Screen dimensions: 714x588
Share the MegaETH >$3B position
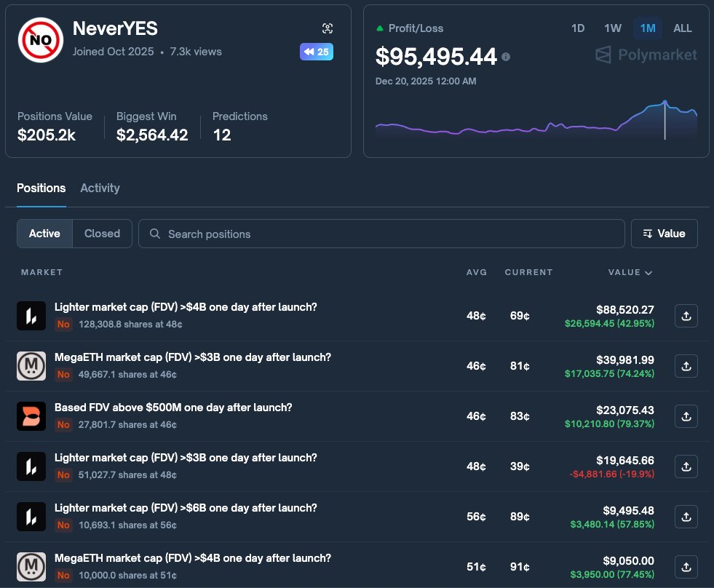(x=686, y=366)
